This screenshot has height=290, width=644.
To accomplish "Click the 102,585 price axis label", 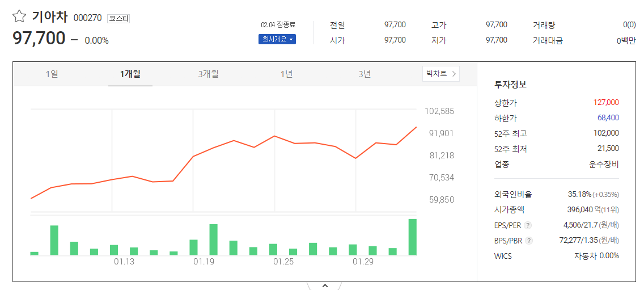I will click(x=439, y=111).
